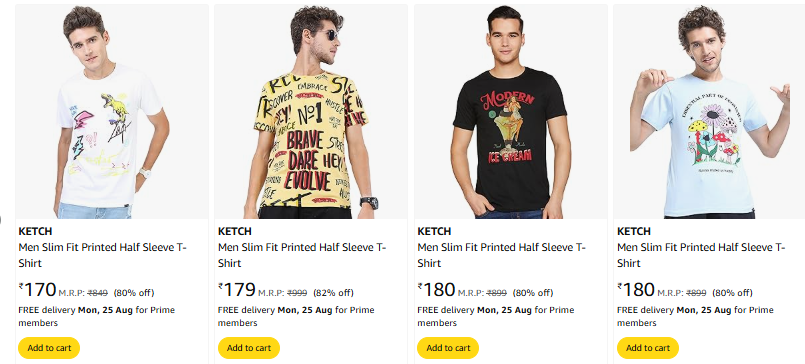Click the ₹179 price with 82% off
Image resolution: width=805 pixels, height=364 pixels.
coord(237,290)
